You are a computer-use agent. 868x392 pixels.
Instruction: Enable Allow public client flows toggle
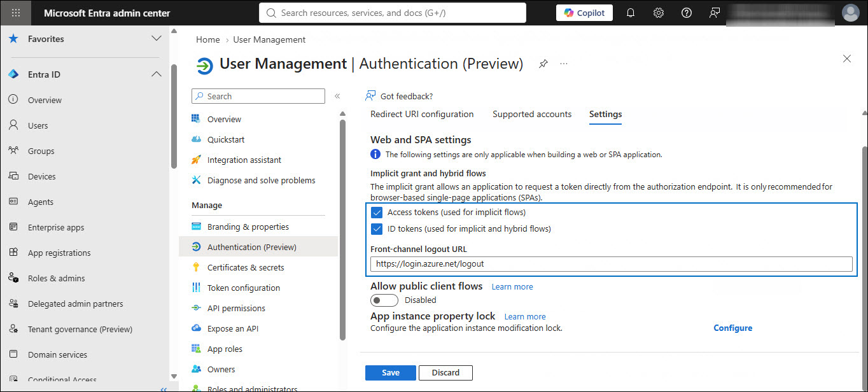click(384, 300)
